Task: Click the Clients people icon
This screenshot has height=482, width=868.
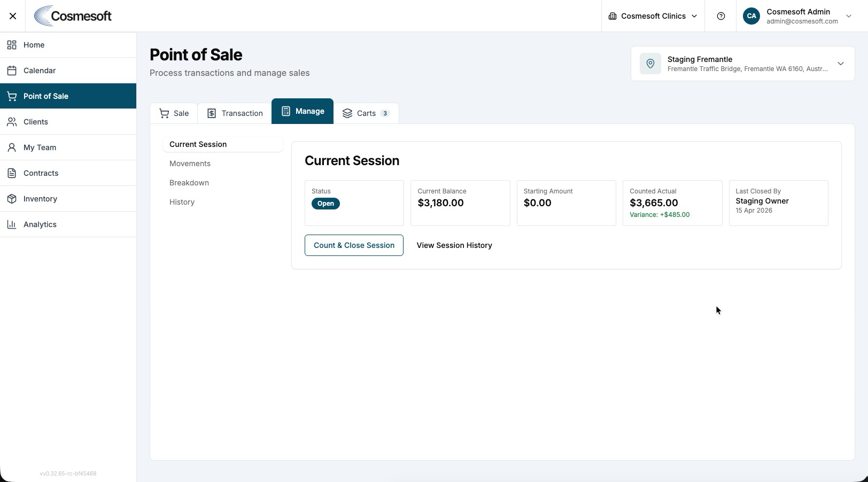Action: click(x=12, y=122)
